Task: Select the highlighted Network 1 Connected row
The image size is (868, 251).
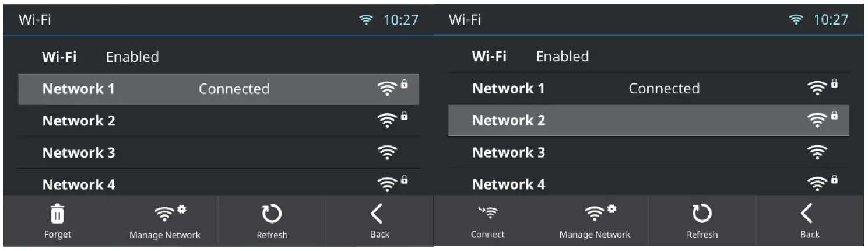Action: [219, 89]
